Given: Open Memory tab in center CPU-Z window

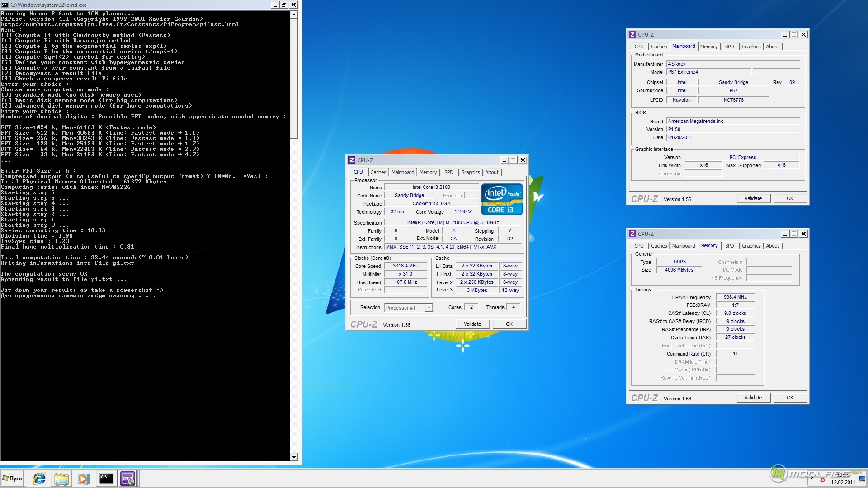Looking at the screenshot, I should [x=428, y=172].
